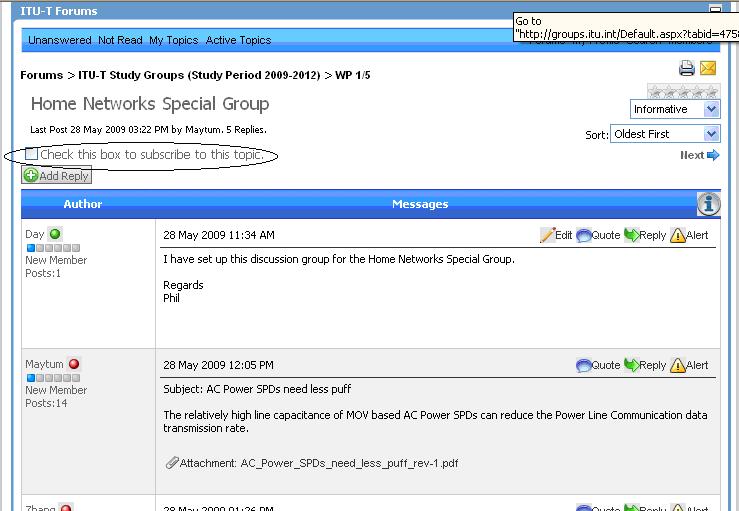Quote the 11:34 AM post by Day
The width and height of the screenshot is (739, 511).
click(598, 235)
